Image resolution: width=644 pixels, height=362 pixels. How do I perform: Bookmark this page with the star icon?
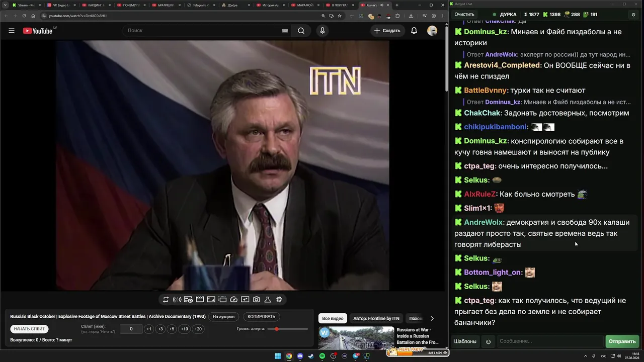(x=340, y=16)
